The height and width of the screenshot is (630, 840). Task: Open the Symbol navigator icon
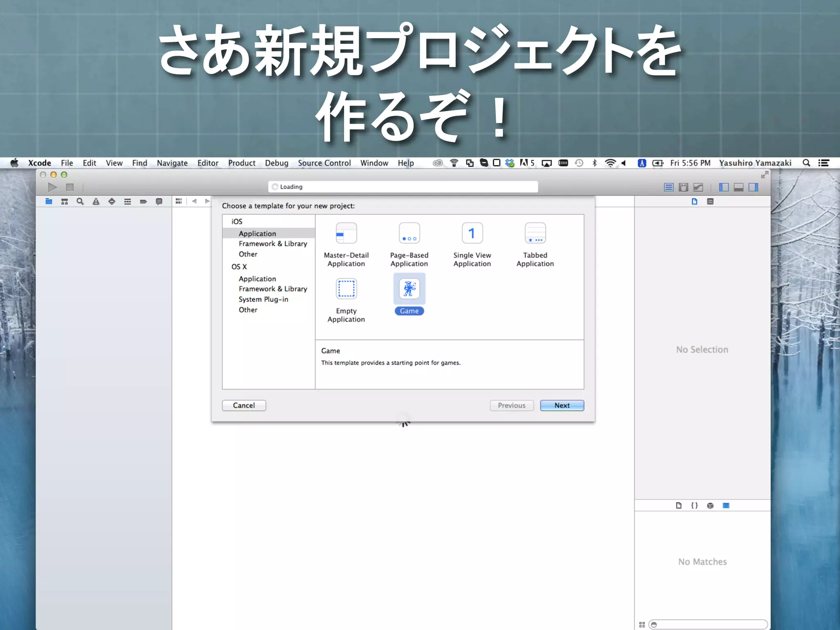(x=64, y=201)
